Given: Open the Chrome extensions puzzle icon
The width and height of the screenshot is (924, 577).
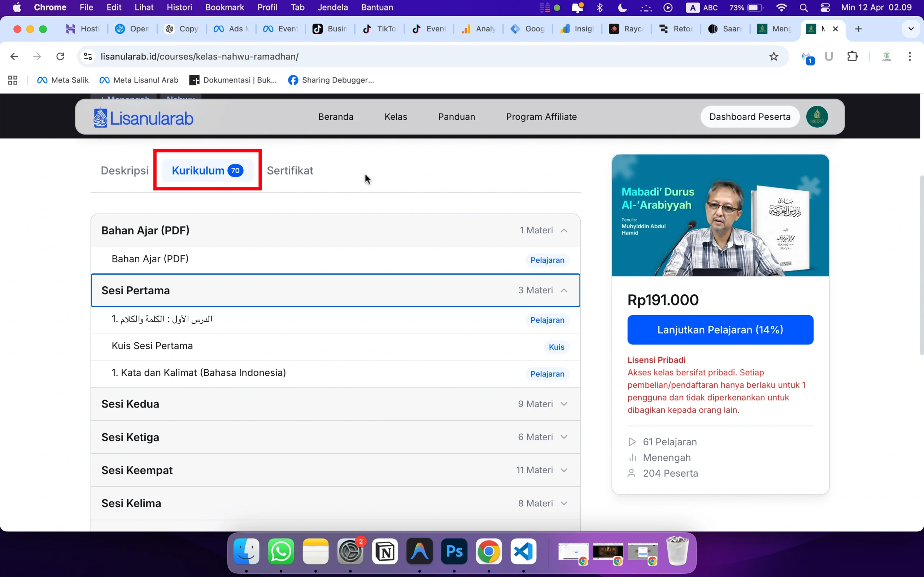Looking at the screenshot, I should [x=852, y=57].
